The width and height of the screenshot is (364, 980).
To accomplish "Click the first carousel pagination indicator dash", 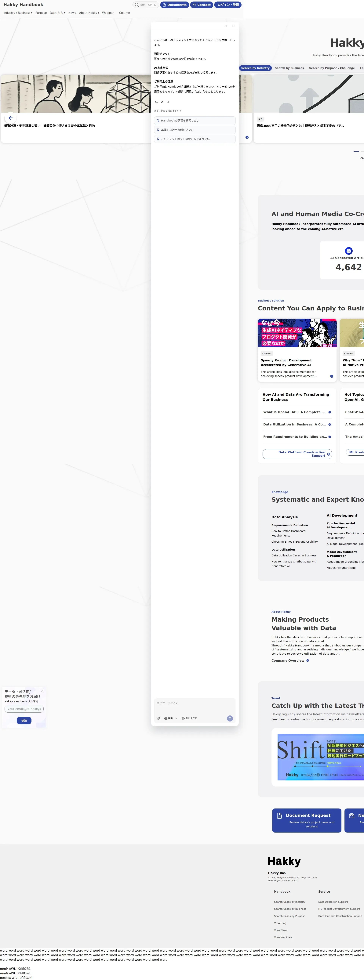I will pos(356,151).
